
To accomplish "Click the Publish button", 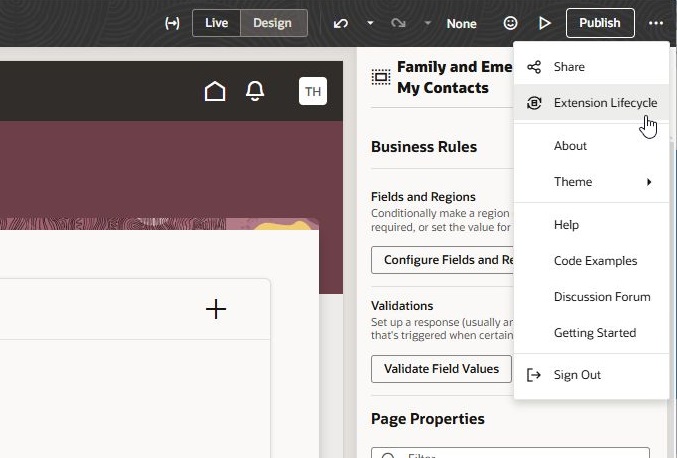I will [x=599, y=23].
